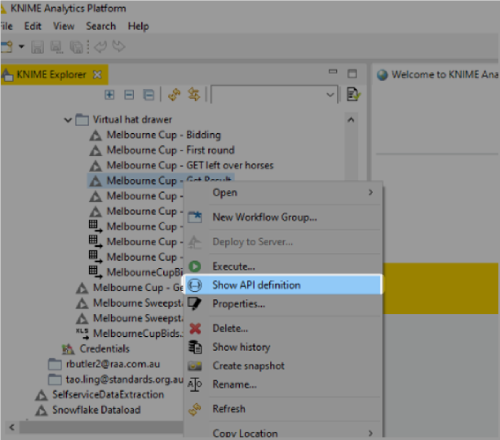Screen dimensions: 500x440
Task: Click the Collapse selected explorer icon
Action: pos(129,95)
